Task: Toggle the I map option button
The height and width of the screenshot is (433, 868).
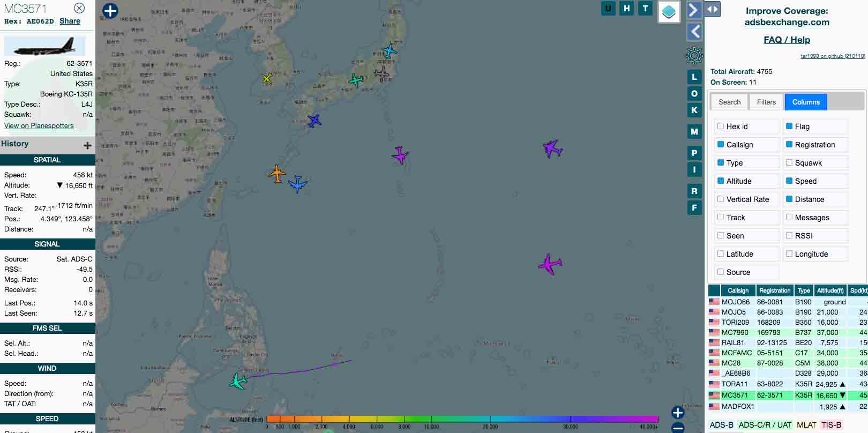Action: [x=694, y=170]
